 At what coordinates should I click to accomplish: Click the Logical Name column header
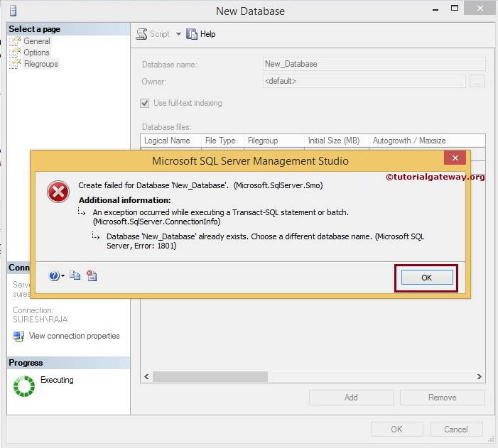point(171,141)
